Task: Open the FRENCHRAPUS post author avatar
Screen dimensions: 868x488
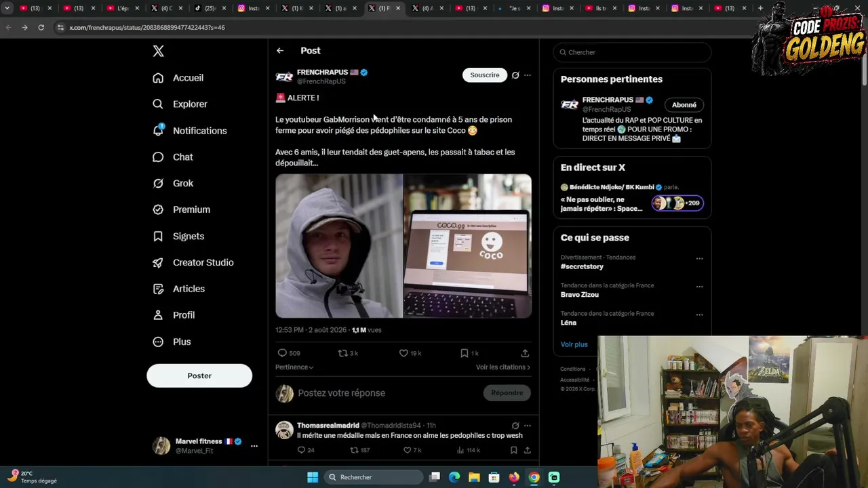Action: coord(284,77)
